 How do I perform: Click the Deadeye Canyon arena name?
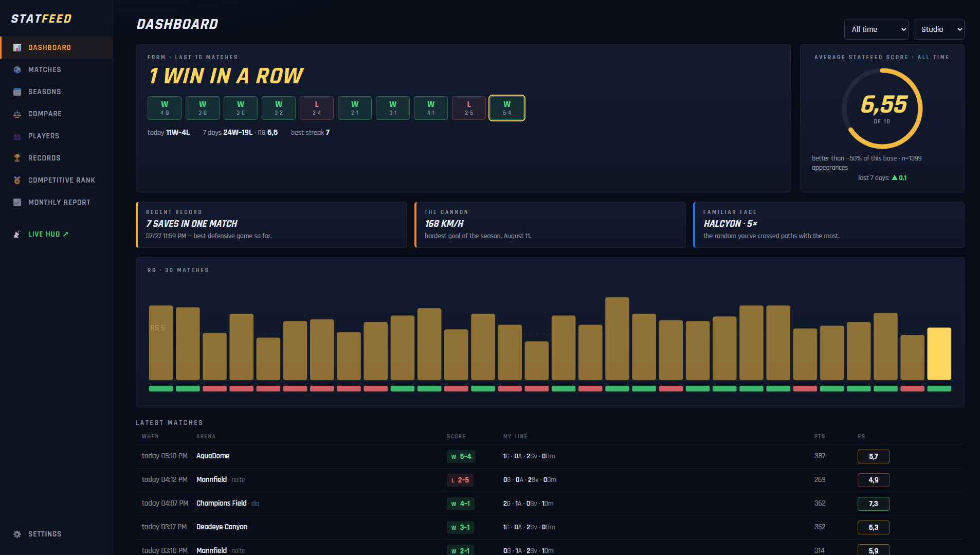click(x=222, y=527)
